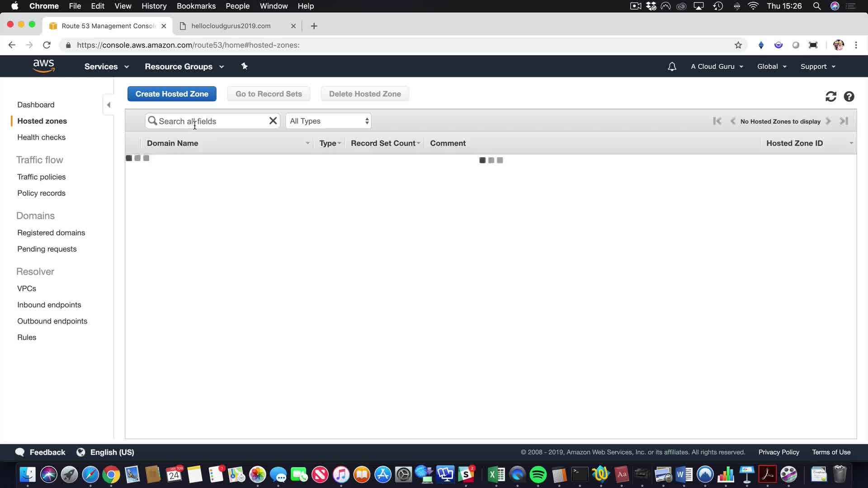This screenshot has width=868, height=488.
Task: Refresh hosted zones list with refresh icon
Action: point(830,97)
